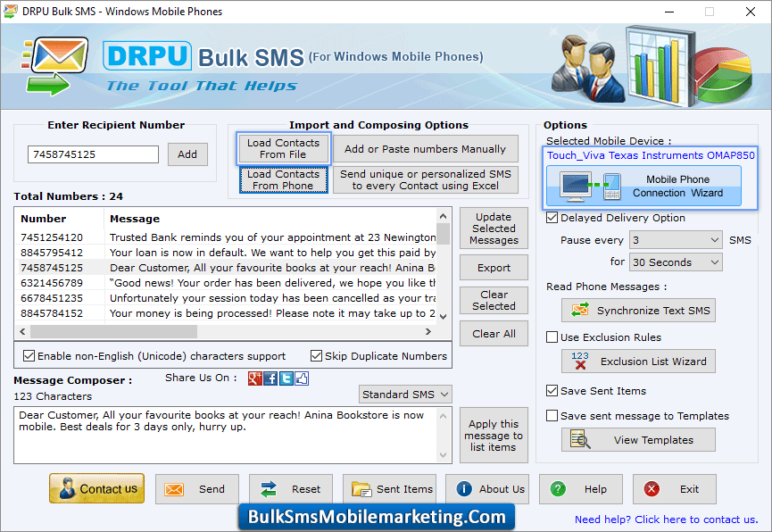Click the contact list horizontal scrollbar thumb
The width and height of the screenshot is (772, 532).
click(113, 331)
